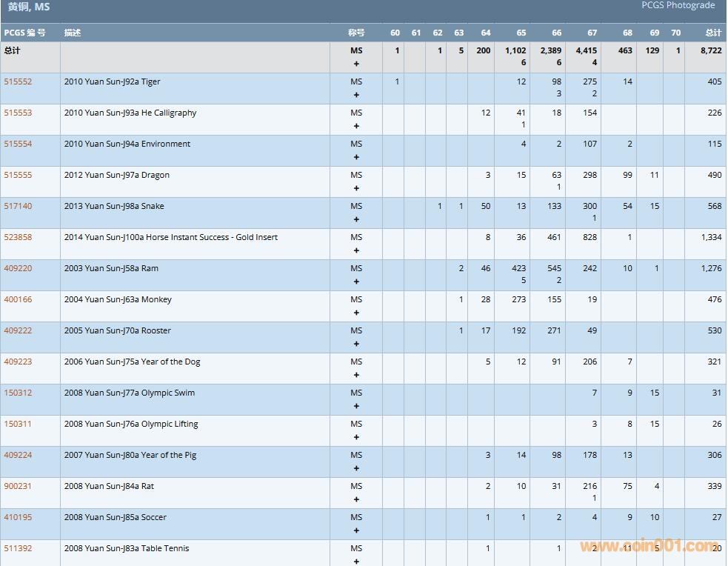728x566 pixels.
Task: Open the 523858 Horse Instant Success link
Action: tap(18, 238)
